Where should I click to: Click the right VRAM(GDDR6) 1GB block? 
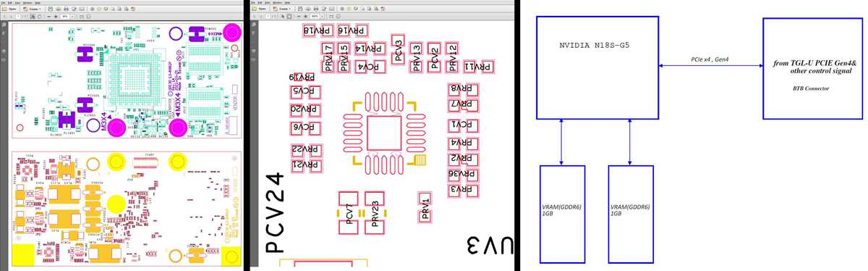click(x=631, y=214)
